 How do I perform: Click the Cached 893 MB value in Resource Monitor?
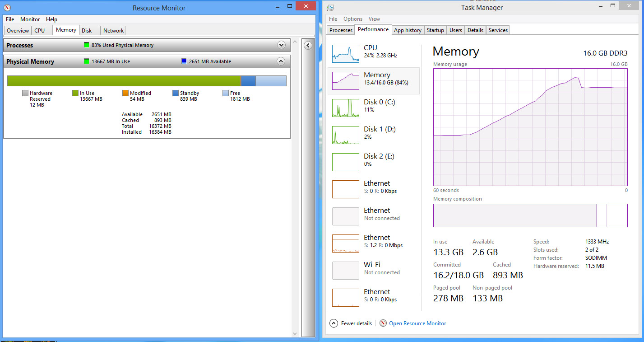pos(163,120)
